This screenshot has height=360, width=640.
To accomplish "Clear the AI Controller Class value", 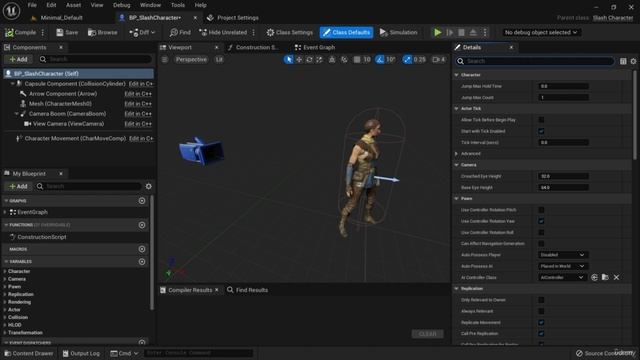I will pos(616,278).
